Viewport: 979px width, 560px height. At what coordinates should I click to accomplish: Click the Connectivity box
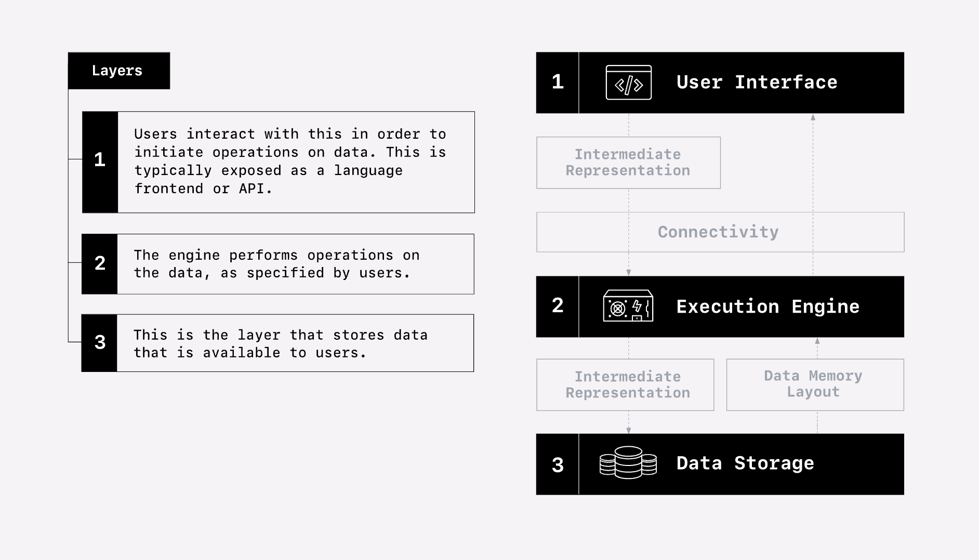[720, 232]
